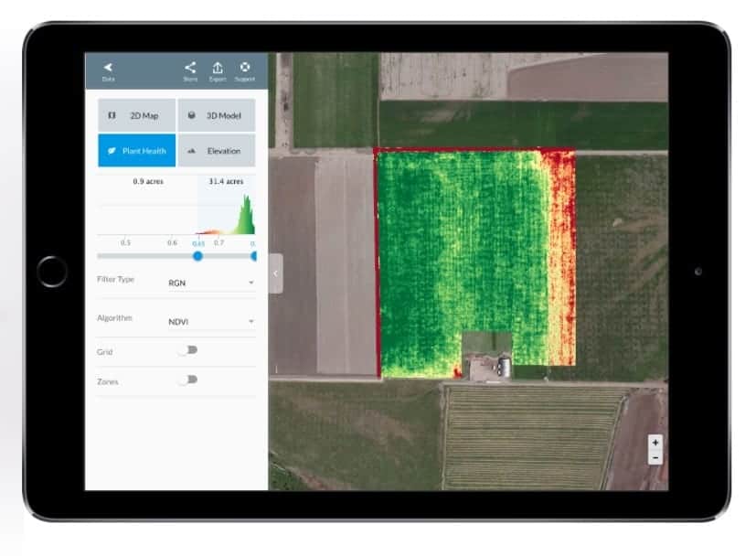Switch to 3D Model view
Image resolution: width=756 pixels, height=556 pixels.
pyautogui.click(x=217, y=115)
